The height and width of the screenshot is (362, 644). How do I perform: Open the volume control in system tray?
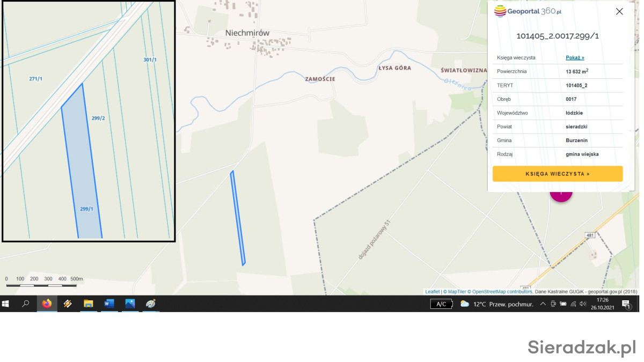tap(583, 304)
